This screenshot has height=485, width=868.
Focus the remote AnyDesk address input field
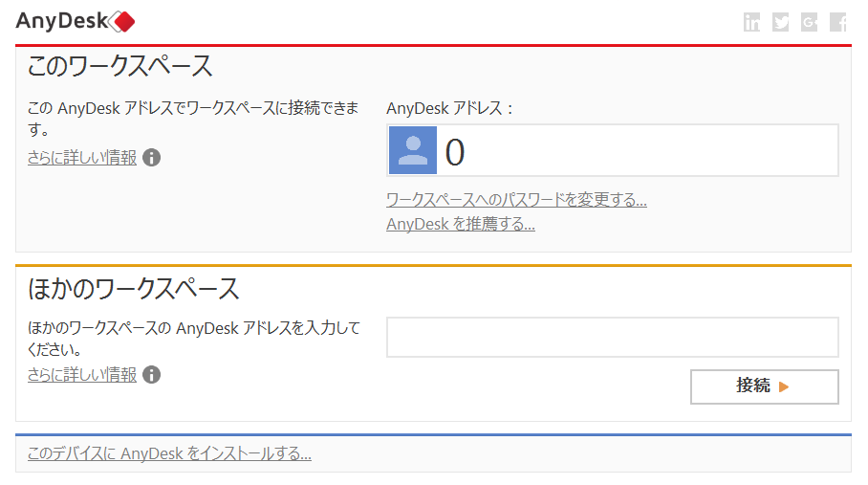tap(613, 337)
